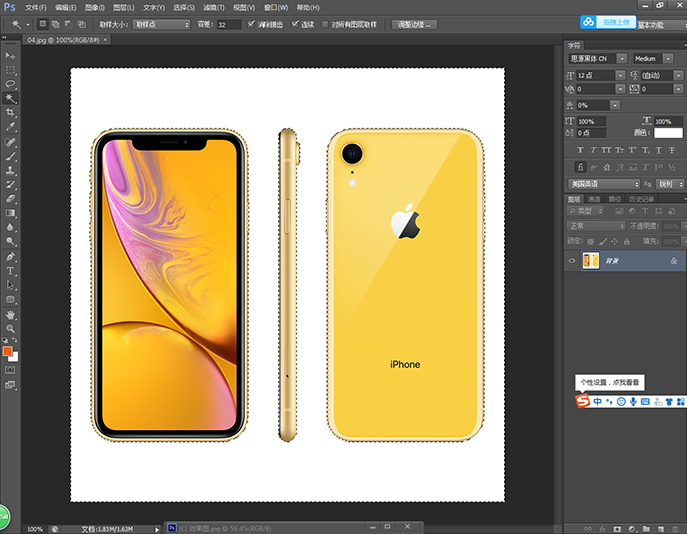Open the Filter menu
Image resolution: width=687 pixels, height=534 pixels.
[214, 7]
